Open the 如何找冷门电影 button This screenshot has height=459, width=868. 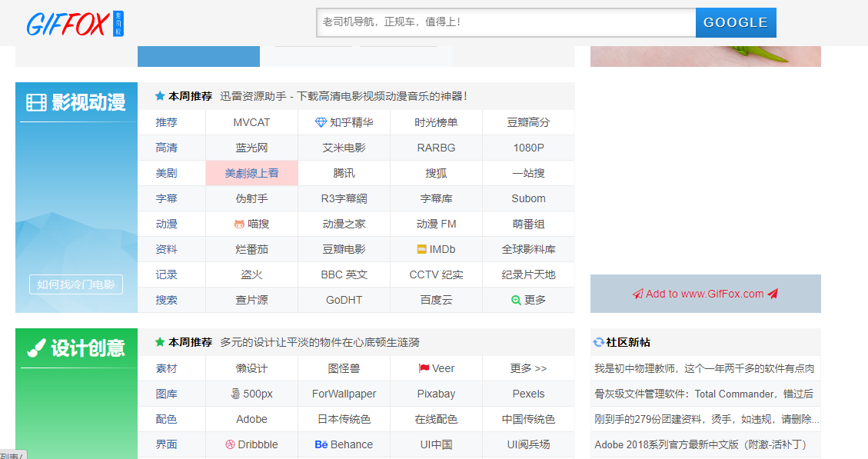coord(76,284)
